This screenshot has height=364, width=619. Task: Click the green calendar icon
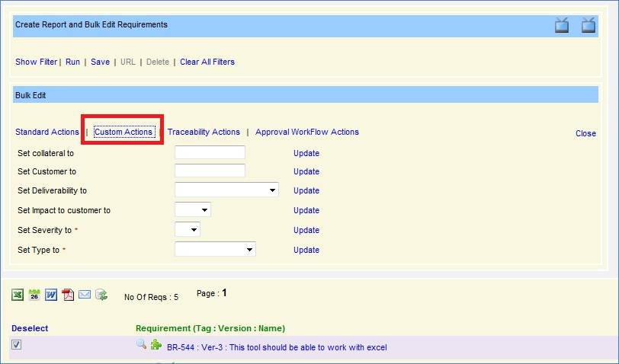(x=34, y=295)
